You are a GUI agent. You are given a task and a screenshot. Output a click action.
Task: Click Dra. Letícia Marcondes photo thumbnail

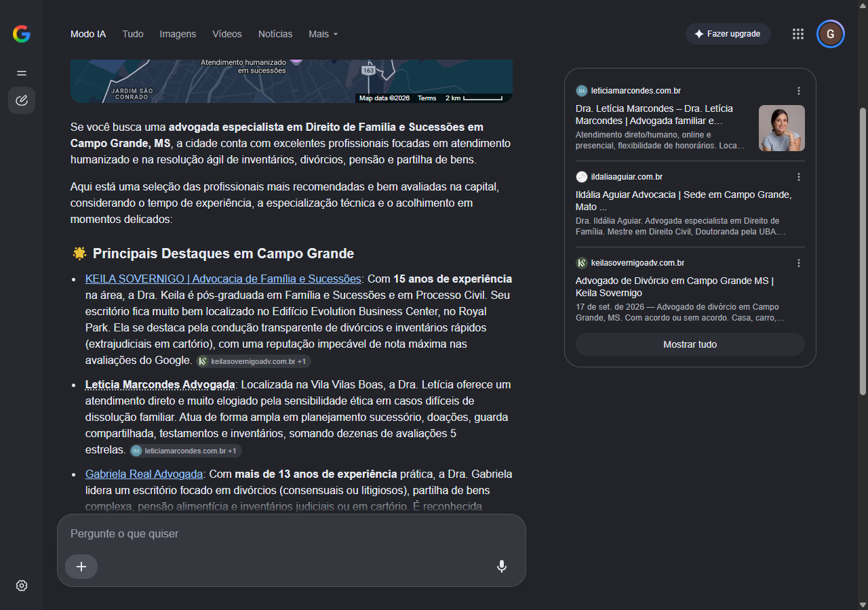tap(782, 128)
